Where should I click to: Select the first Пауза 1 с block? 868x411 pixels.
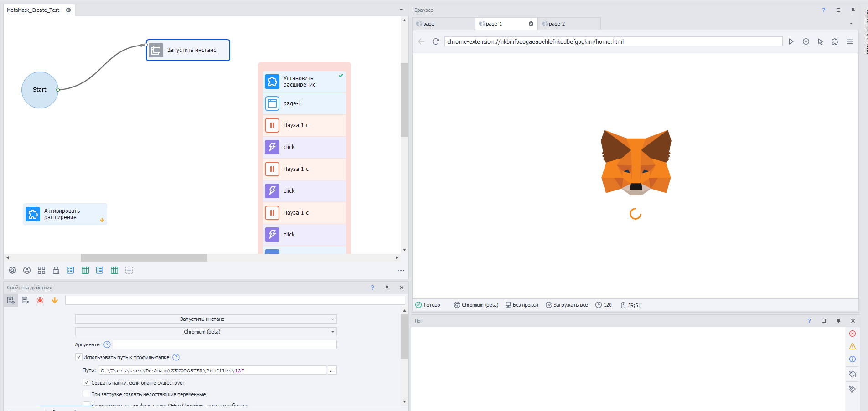(305, 125)
